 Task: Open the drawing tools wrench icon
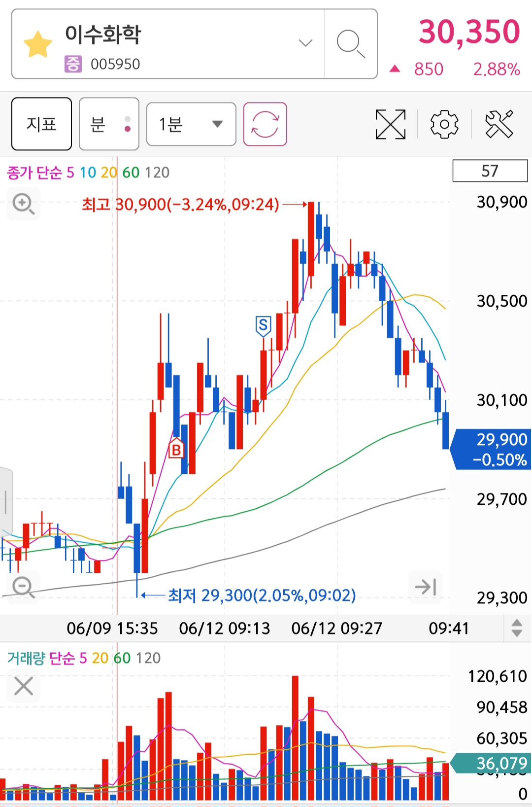[499, 124]
